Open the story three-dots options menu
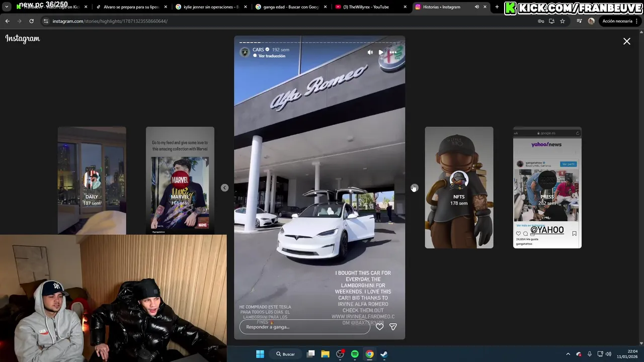This screenshot has height=362, width=644. click(x=393, y=52)
